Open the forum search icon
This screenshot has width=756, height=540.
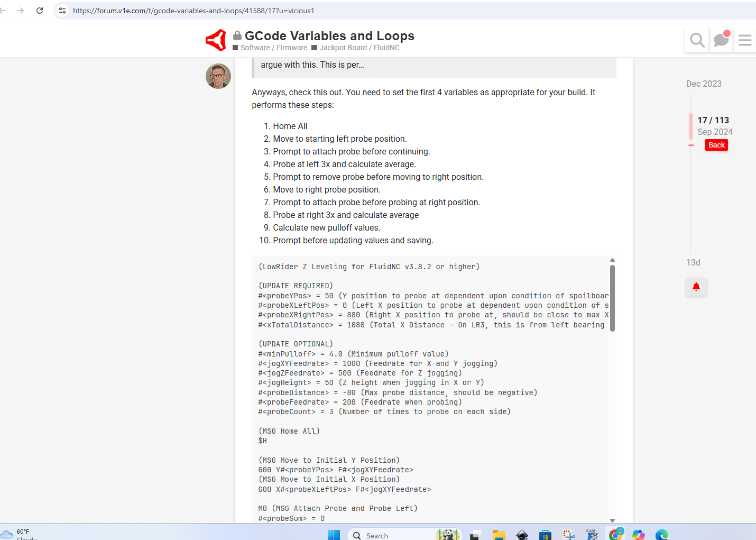[x=697, y=40]
